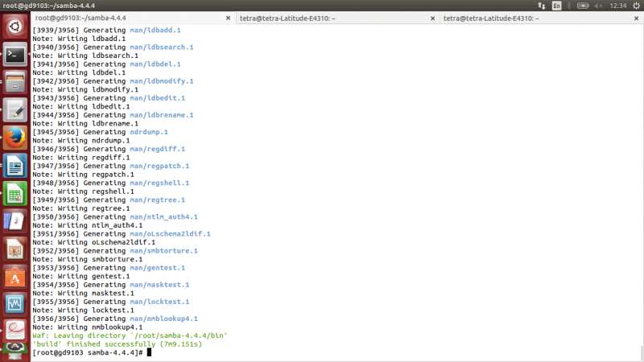Click man/oLschema2ldif.1 file path

click(x=170, y=233)
